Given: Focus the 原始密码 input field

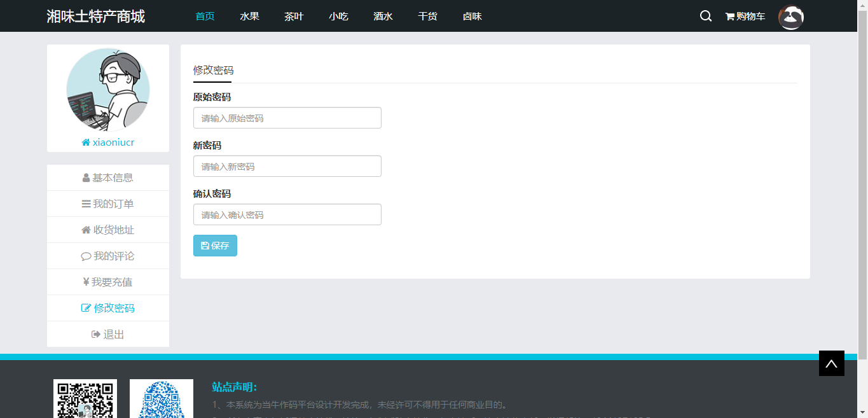Looking at the screenshot, I should coord(287,118).
